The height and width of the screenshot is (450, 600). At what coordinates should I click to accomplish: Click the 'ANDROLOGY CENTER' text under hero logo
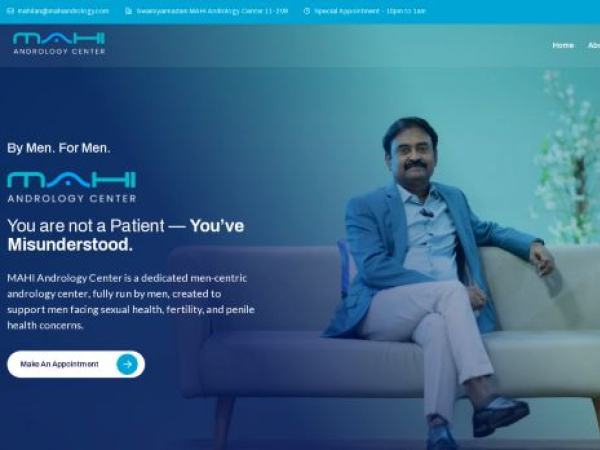pos(72,198)
